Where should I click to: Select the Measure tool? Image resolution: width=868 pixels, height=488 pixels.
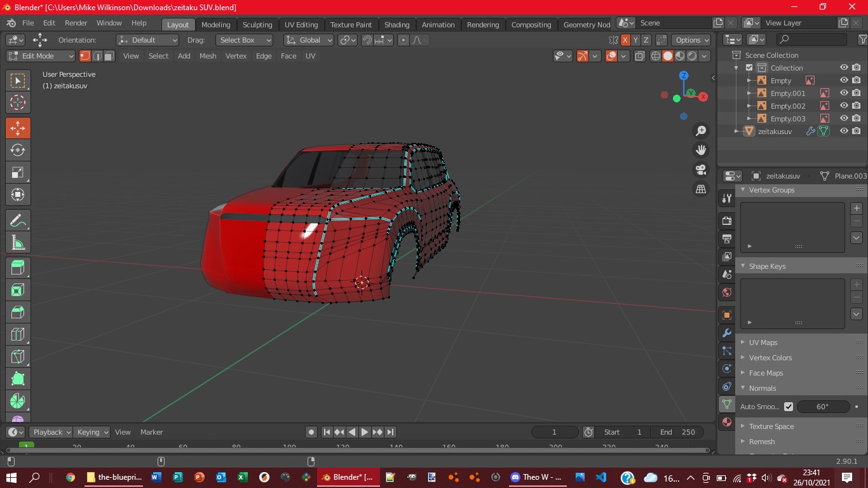coord(18,243)
